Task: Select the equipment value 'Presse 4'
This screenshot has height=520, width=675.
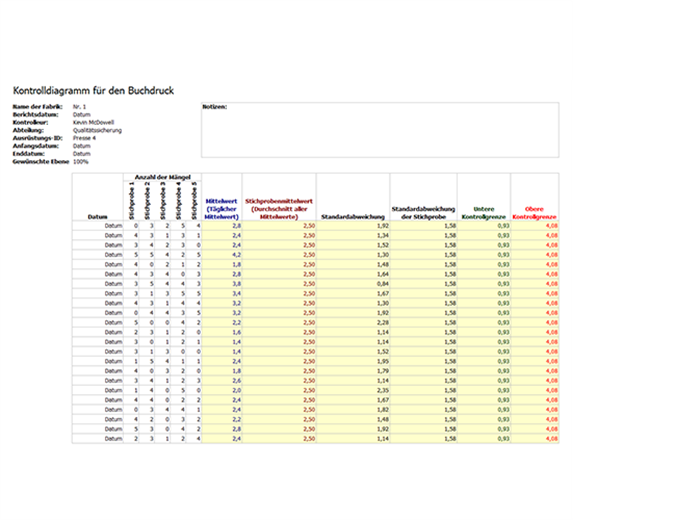Action: point(84,138)
